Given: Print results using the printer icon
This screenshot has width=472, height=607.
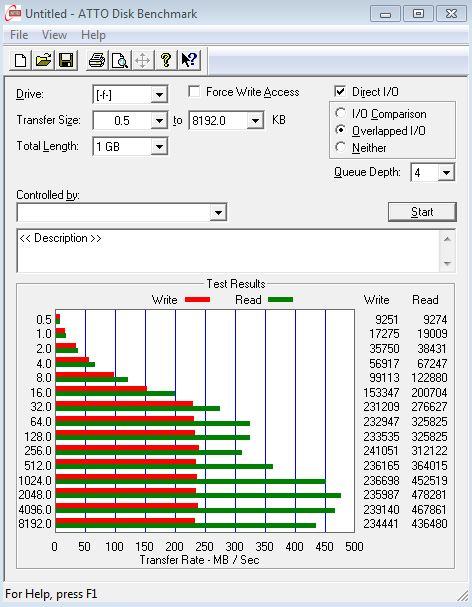Looking at the screenshot, I should (97, 61).
